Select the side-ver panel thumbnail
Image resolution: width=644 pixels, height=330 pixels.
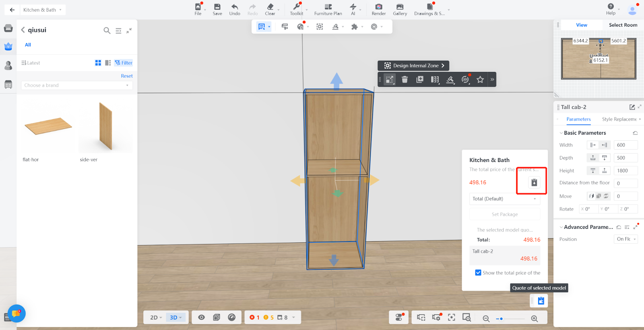[x=105, y=127]
